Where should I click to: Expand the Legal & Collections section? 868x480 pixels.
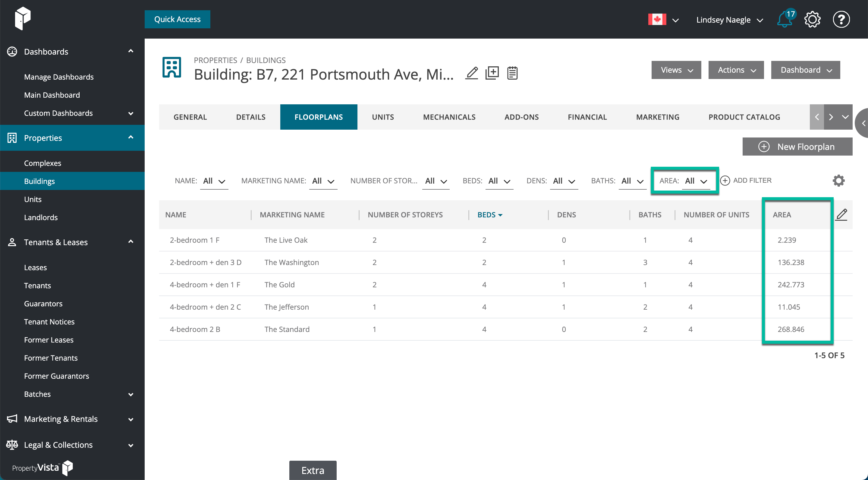click(131, 445)
